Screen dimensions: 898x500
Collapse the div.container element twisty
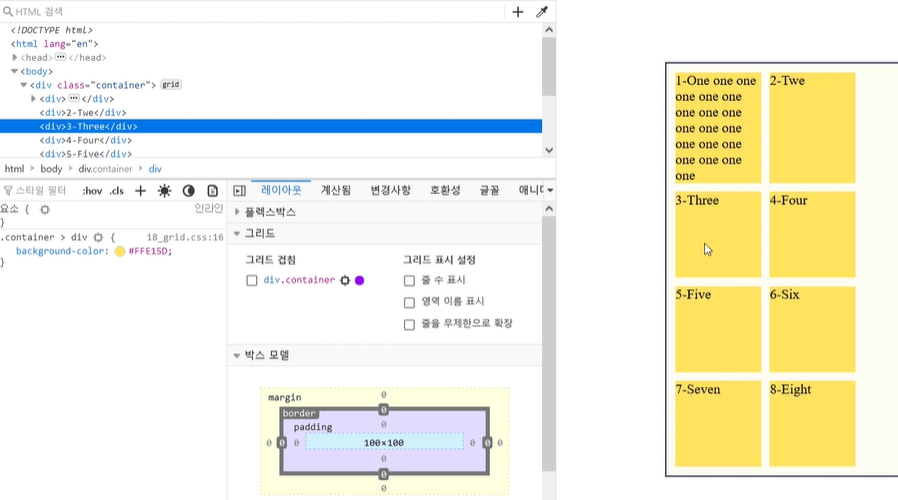(23, 85)
